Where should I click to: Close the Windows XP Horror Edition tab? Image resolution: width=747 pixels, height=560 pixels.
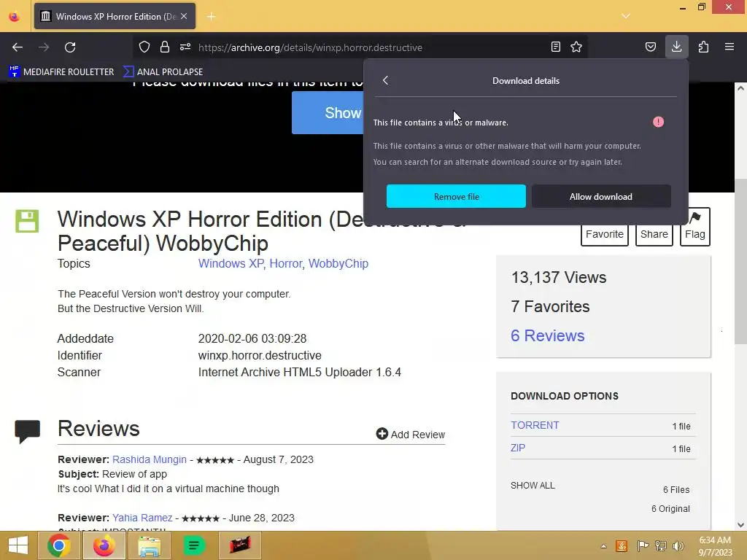coord(184,16)
